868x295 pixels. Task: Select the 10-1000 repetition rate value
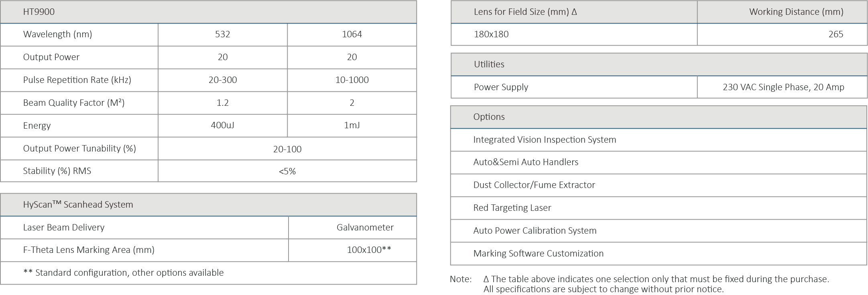[352, 80]
